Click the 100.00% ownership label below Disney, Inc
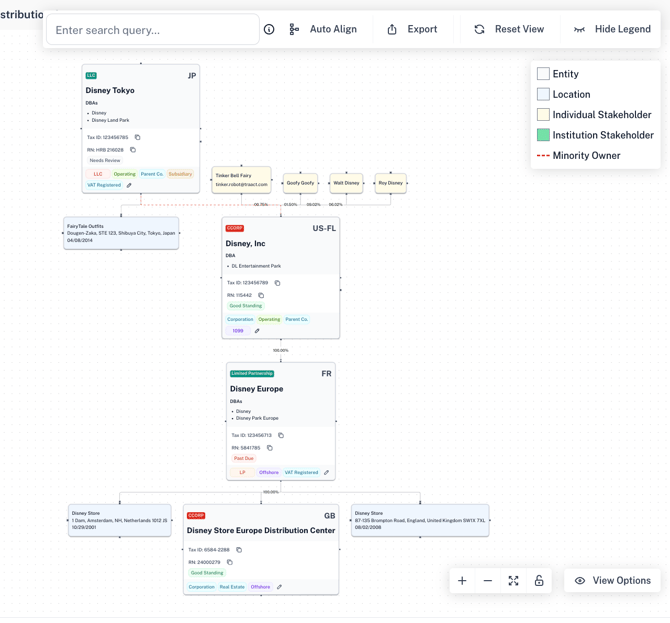This screenshot has width=670, height=623. 281,350
